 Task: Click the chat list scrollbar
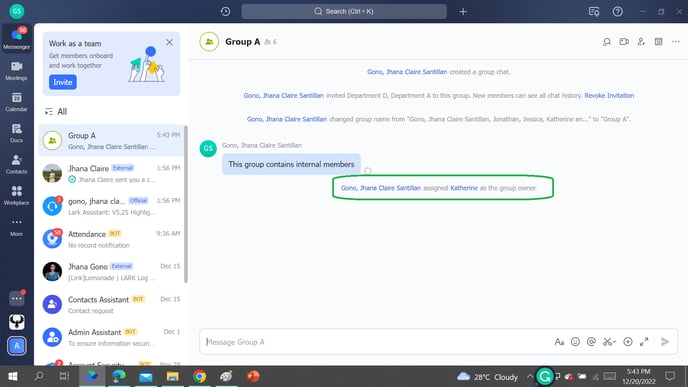(x=186, y=204)
